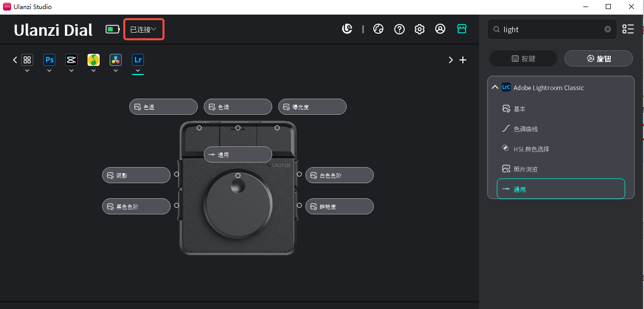Clear the light search field
Viewport: 644px width, 309px height.
point(607,29)
